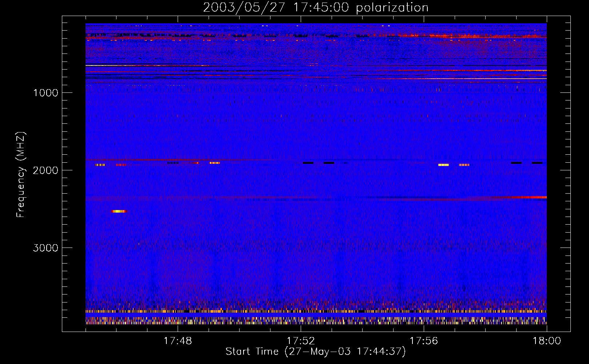Click the plot title "2003/05/27 17:45:00 polarization"
This screenshot has width=589, height=364.
coord(316,8)
